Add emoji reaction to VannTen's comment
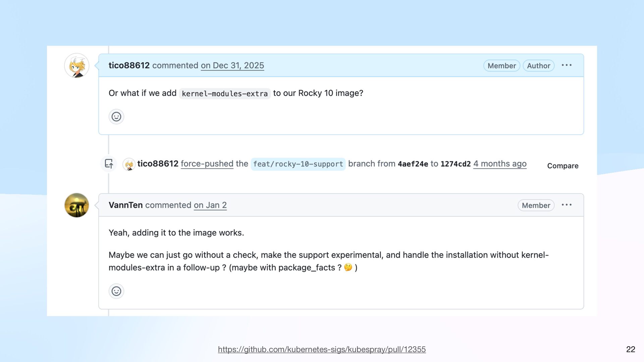Image resolution: width=644 pixels, height=362 pixels. pos(116,291)
